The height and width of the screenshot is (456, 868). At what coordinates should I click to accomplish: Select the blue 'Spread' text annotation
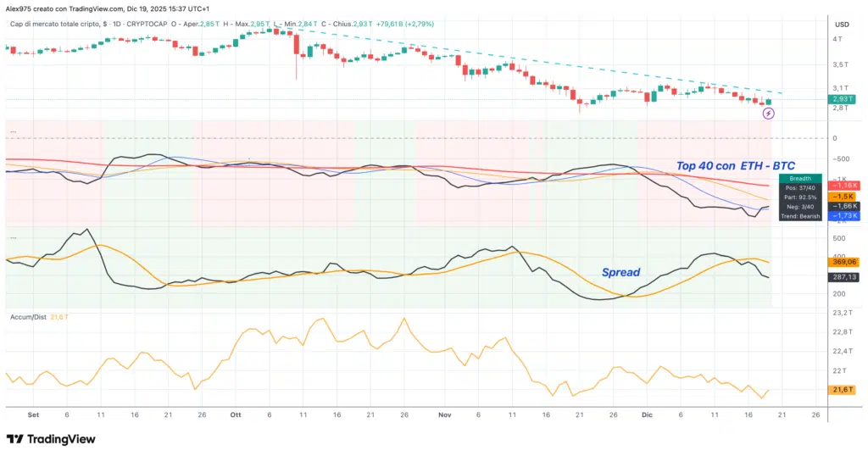[x=620, y=272]
